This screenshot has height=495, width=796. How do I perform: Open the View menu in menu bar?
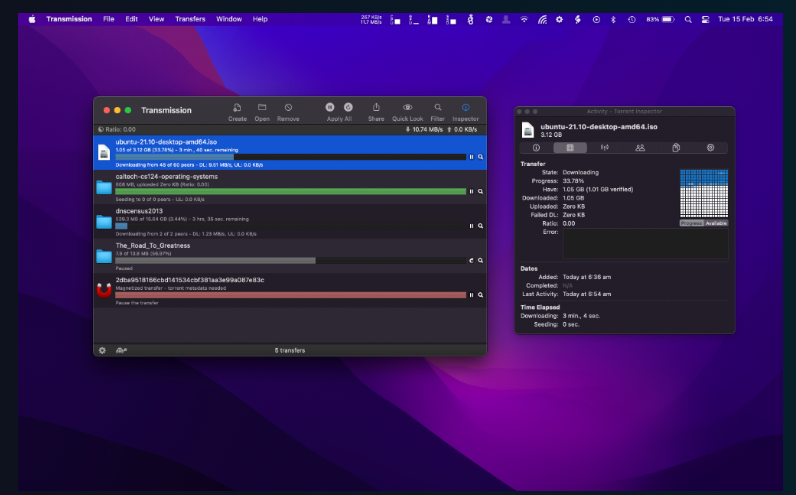pyautogui.click(x=157, y=19)
